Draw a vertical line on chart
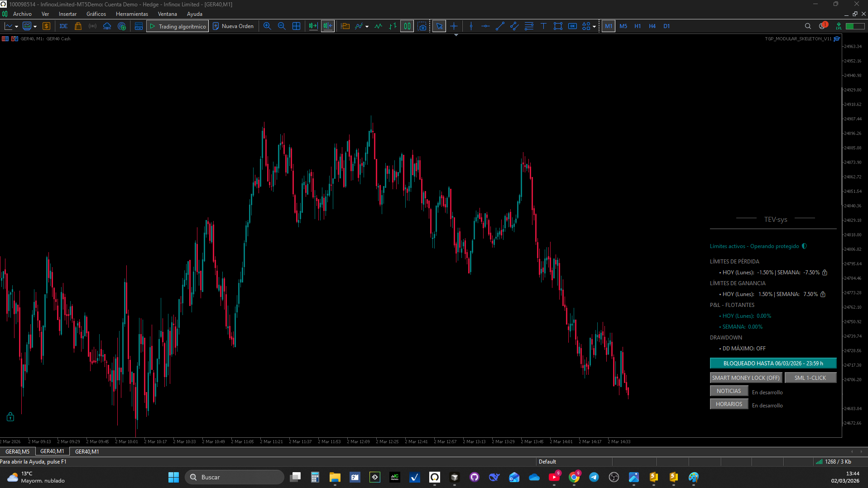The width and height of the screenshot is (868, 488). 471,26
